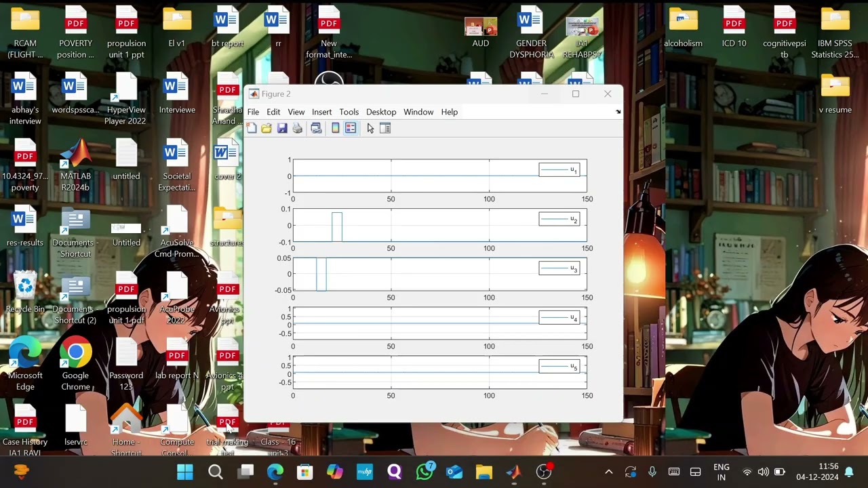Open the Help menu in Figure 2
868x488 pixels.
point(450,112)
